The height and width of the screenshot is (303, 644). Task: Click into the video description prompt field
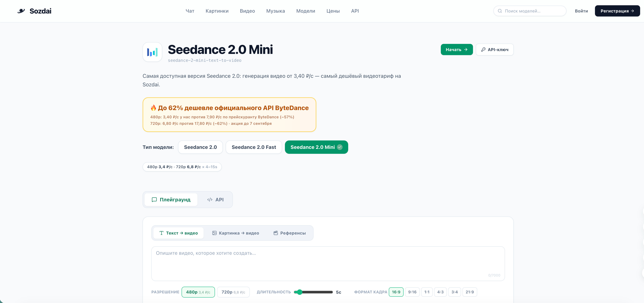point(328,264)
